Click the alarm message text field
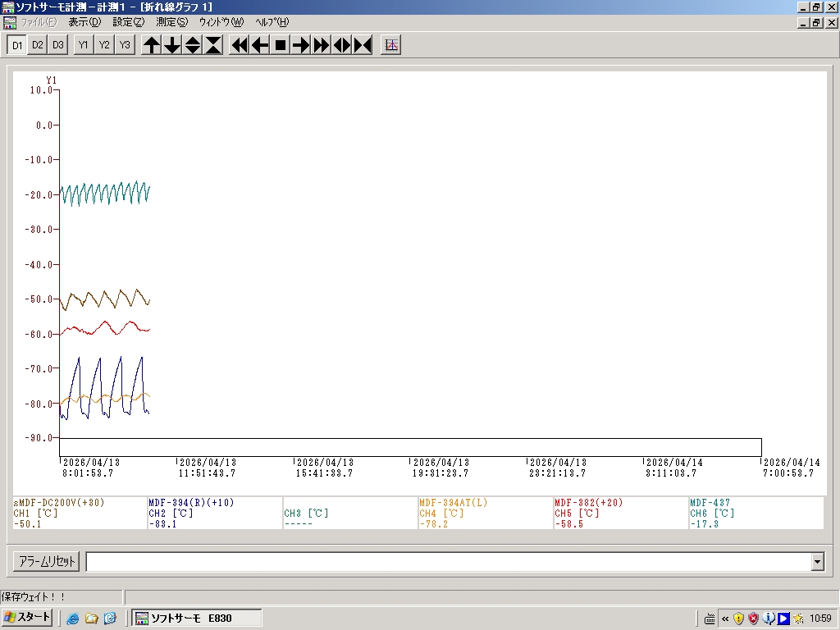The image size is (840, 630). [448, 562]
